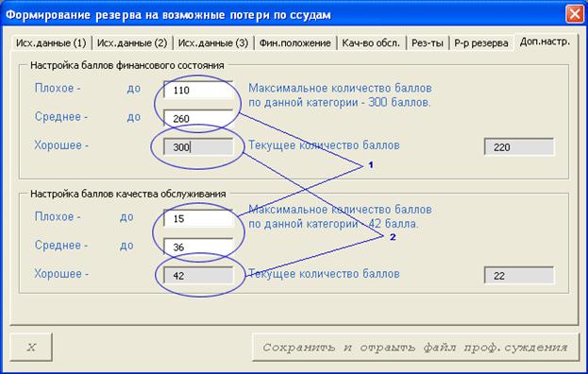588x374 pixels.
Task: Click the Хорошее service quality field with 42
Action: point(198,276)
